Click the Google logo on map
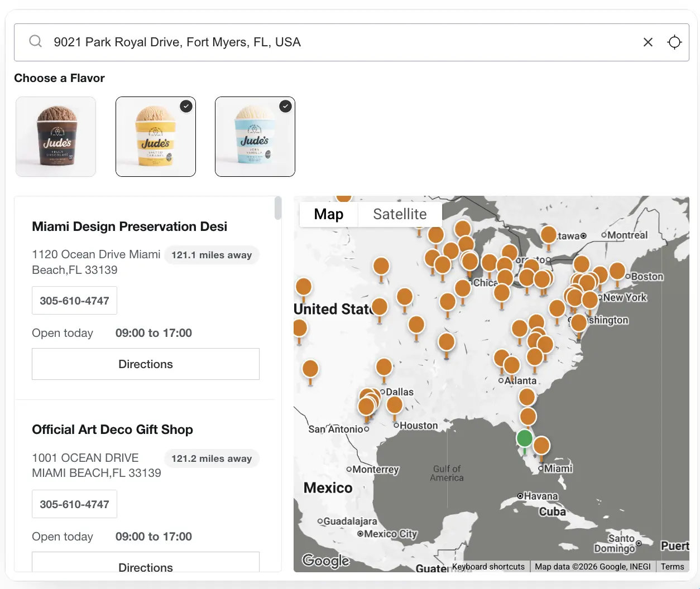The height and width of the screenshot is (589, 700). [326, 561]
